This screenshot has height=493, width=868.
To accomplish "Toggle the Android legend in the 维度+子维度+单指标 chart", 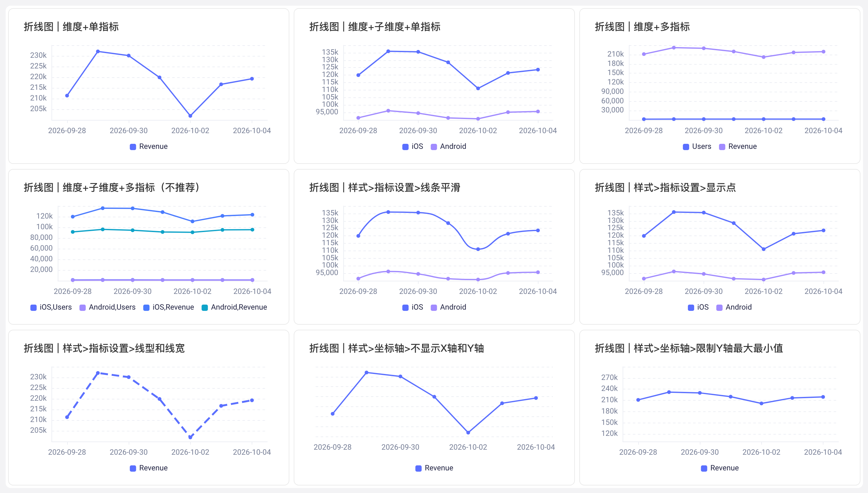I will point(448,146).
